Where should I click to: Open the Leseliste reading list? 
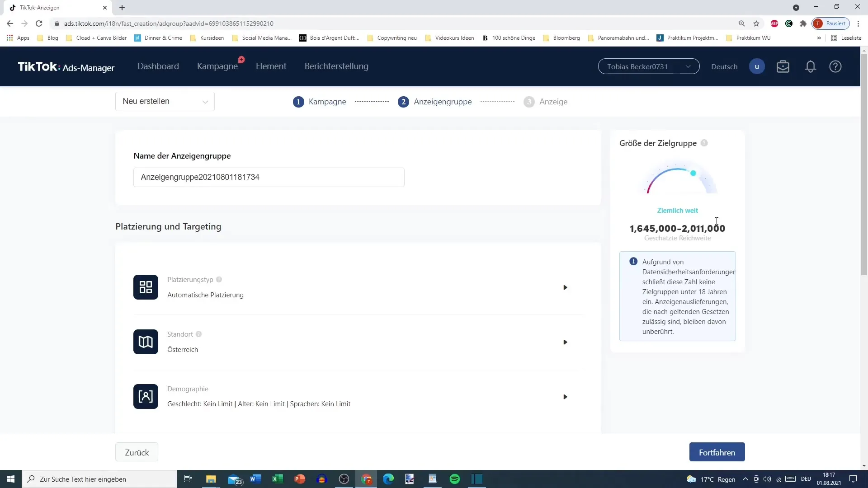846,38
